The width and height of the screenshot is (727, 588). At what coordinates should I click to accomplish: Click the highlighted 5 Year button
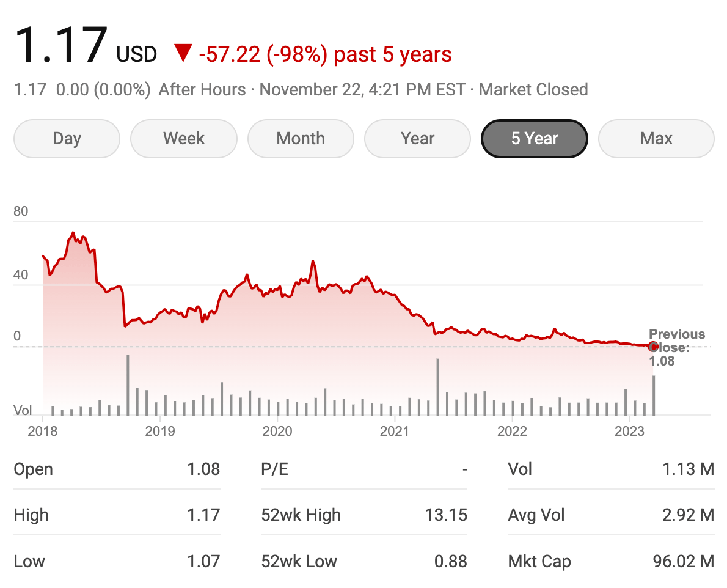click(534, 139)
